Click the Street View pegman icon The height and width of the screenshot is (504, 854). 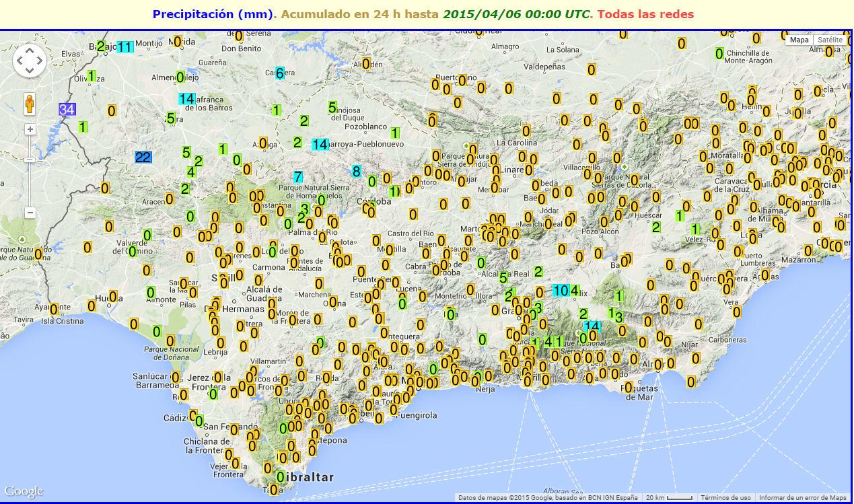[30, 104]
